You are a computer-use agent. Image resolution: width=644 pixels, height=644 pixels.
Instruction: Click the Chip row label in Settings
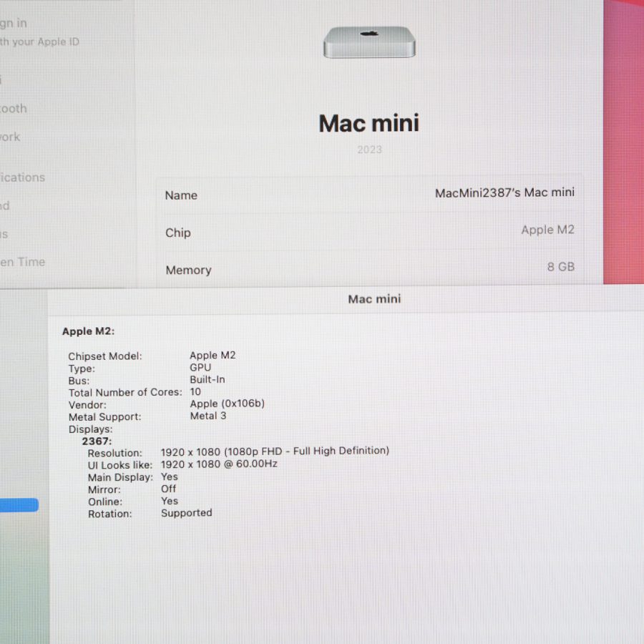point(178,233)
